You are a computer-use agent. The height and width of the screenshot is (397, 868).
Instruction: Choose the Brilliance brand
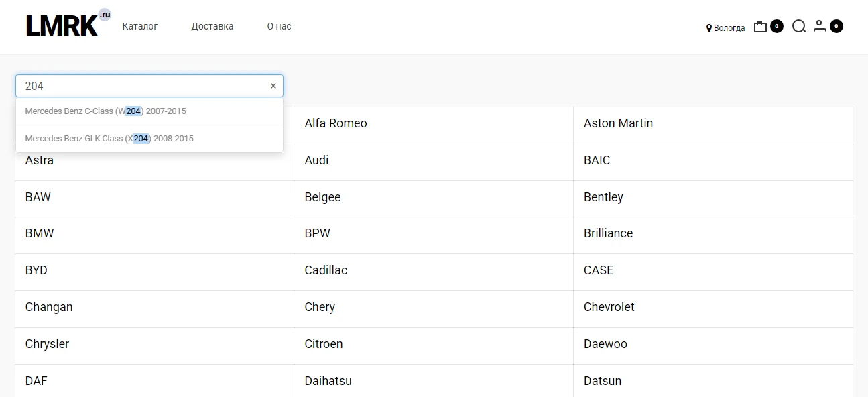tap(608, 233)
